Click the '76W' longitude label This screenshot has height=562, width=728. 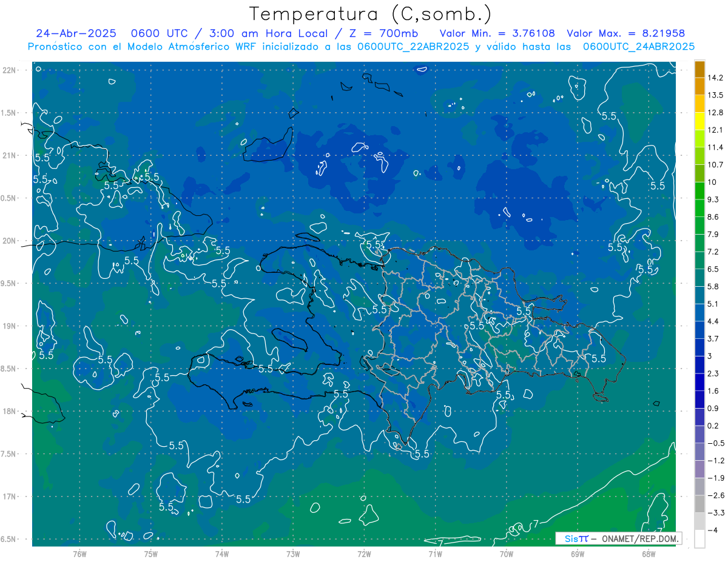click(x=79, y=554)
